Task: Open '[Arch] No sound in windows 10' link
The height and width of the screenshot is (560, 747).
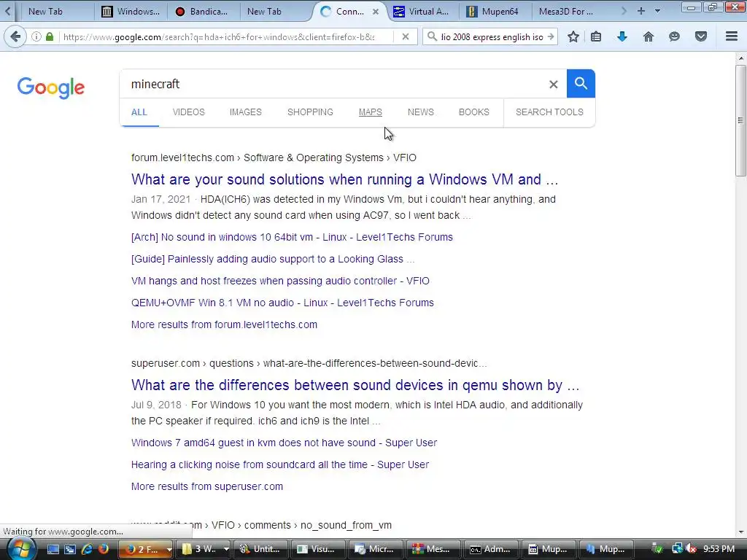Action: 292,237
